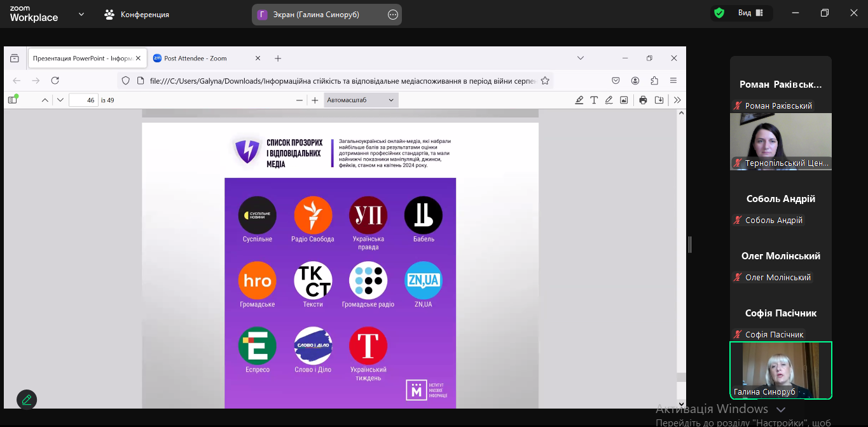This screenshot has width=868, height=427.
Task: Open the extensions puzzle icon
Action: (654, 81)
